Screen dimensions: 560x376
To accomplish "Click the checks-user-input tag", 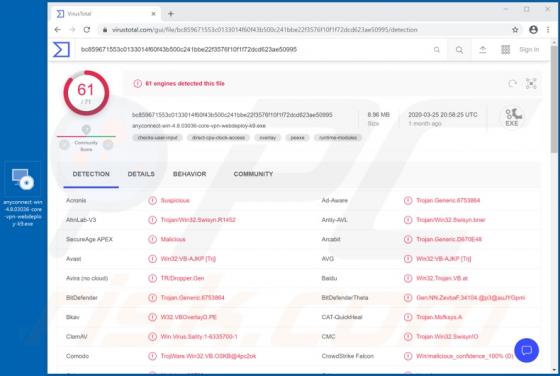I will pyautogui.click(x=158, y=138).
